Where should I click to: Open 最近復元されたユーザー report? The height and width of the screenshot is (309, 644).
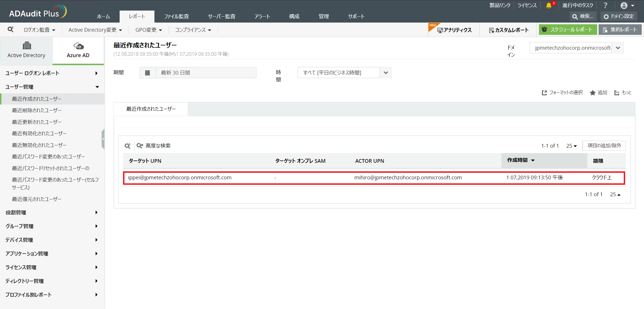point(37,199)
